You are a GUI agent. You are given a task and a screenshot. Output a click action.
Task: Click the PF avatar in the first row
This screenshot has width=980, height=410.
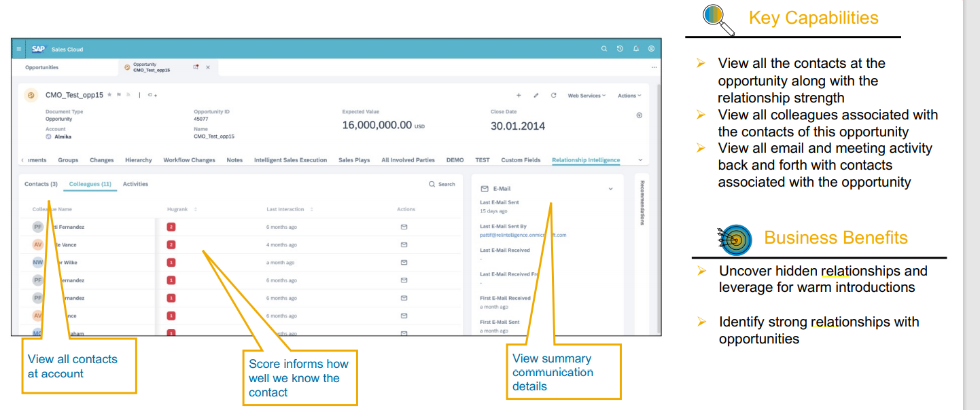click(x=38, y=227)
